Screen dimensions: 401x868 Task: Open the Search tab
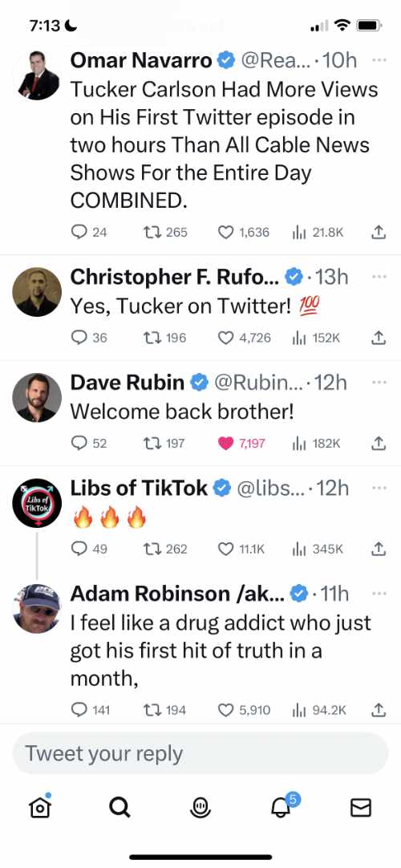point(119,808)
